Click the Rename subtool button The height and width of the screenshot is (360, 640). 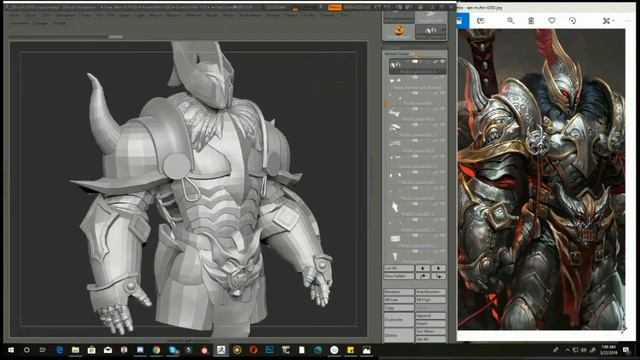pyautogui.click(x=399, y=292)
